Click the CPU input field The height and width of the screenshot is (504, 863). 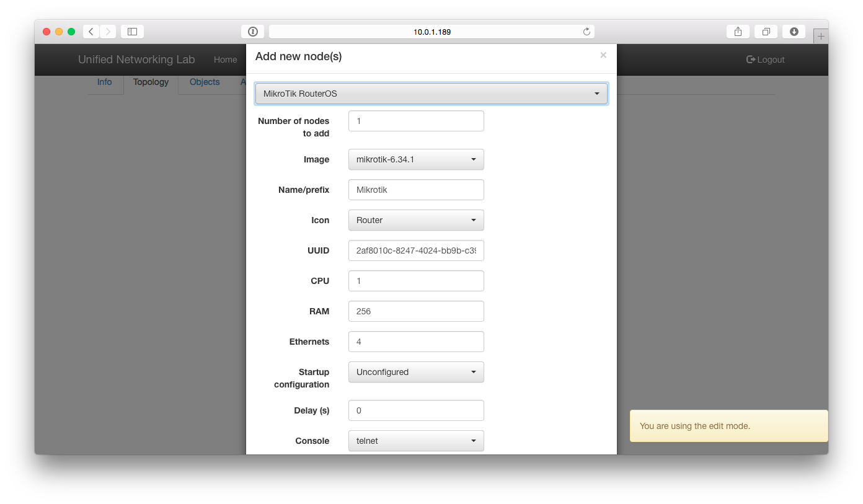pos(416,281)
